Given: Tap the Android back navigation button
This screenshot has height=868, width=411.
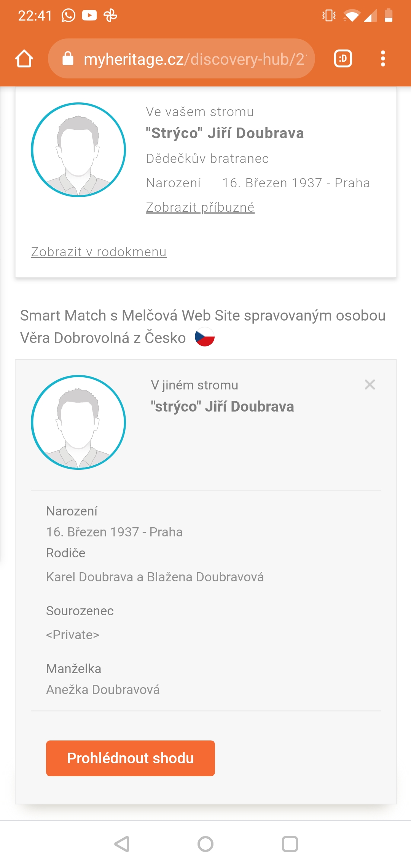Looking at the screenshot, I should [122, 844].
